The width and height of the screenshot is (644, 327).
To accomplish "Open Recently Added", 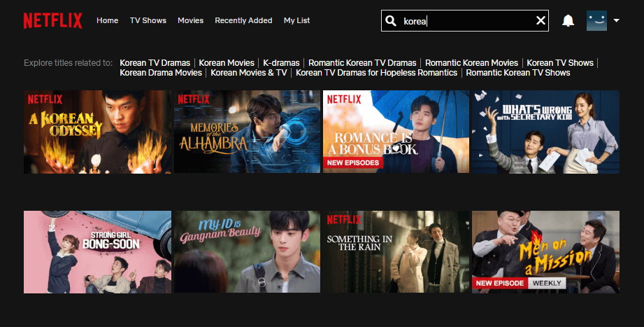I will pyautogui.click(x=243, y=20).
